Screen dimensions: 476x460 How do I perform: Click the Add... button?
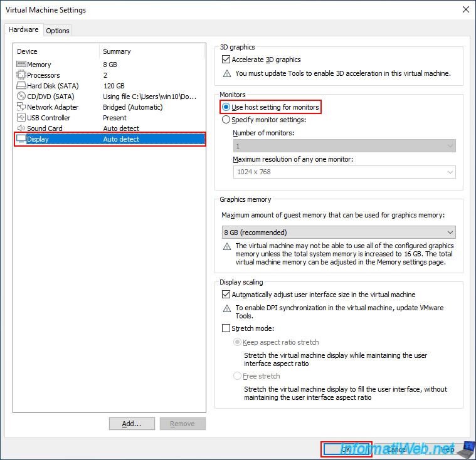(x=132, y=424)
